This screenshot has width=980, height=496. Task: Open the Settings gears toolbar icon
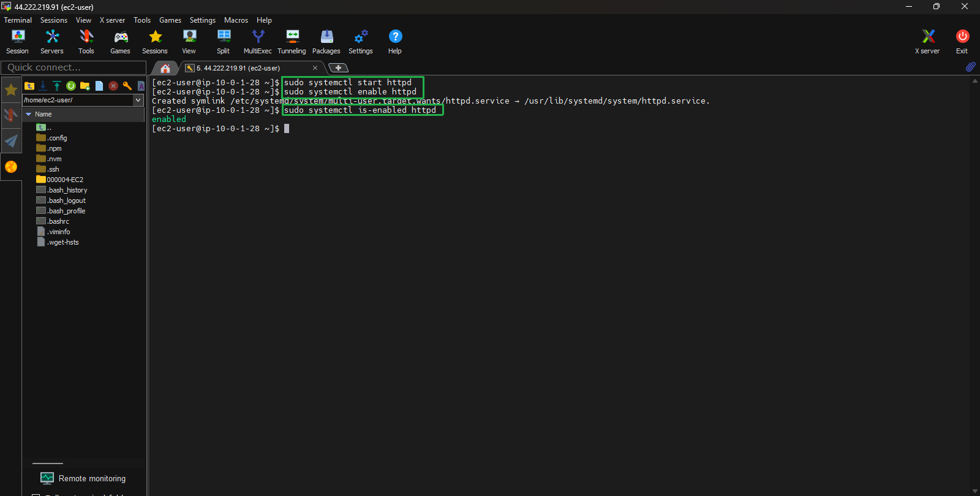coord(361,42)
